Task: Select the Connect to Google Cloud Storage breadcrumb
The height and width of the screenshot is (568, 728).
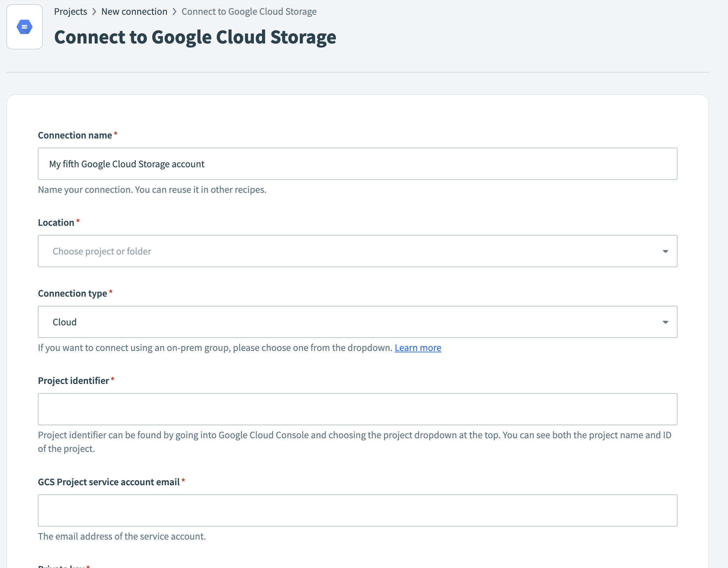Action: [x=249, y=11]
